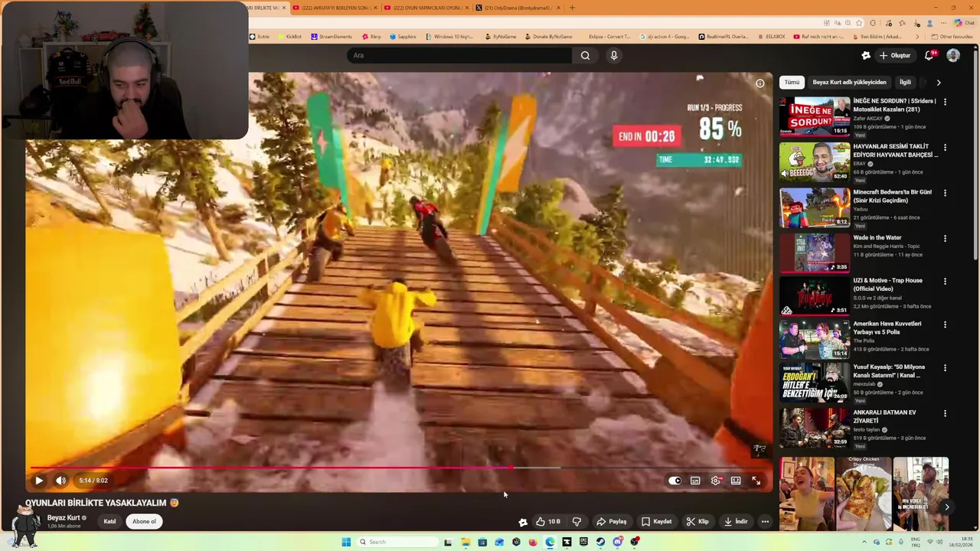Open the Minecraft Bedwars thumbnail
980x551 pixels.
click(815, 207)
